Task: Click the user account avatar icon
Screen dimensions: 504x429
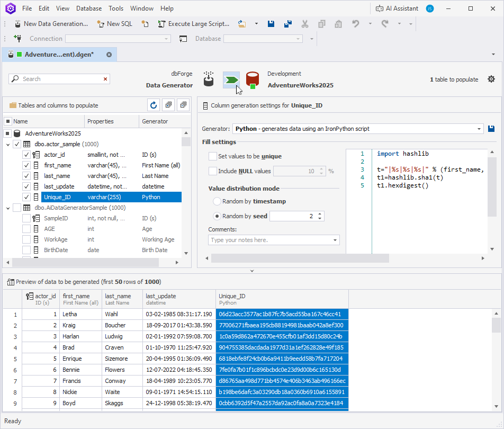Action: click(429, 8)
